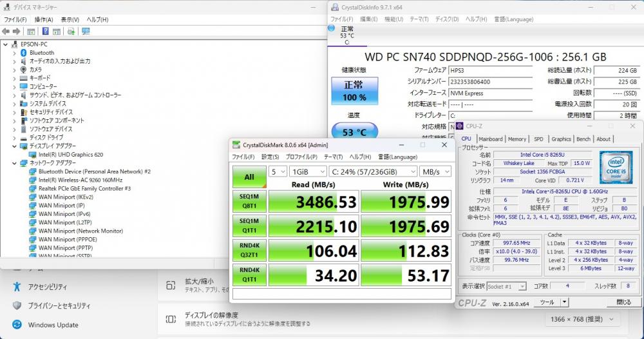Image resolution: width=644 pixels, height=339 pixels.
Task: Click the empty comment field in CrystalDiskMark
Action: pyautogui.click(x=342, y=293)
